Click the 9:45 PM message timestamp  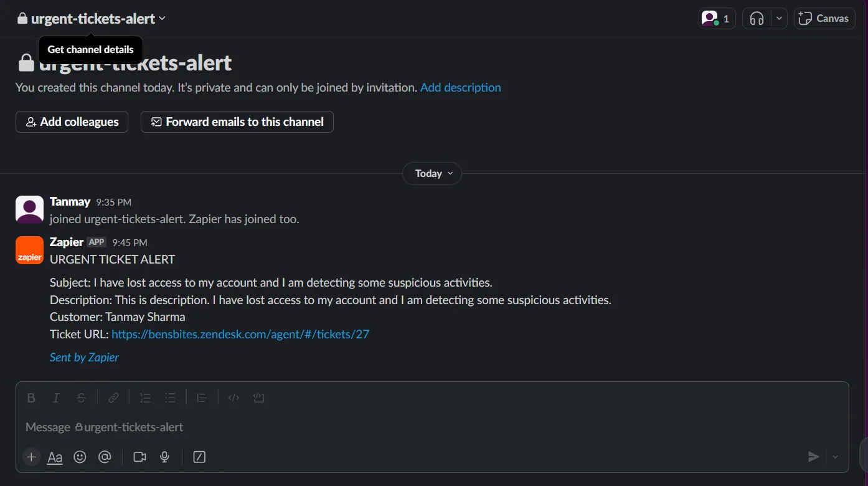(x=130, y=243)
